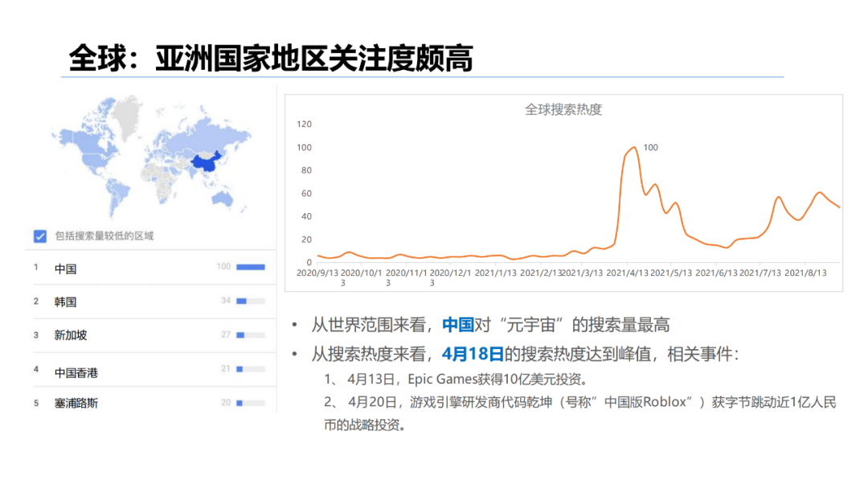The height and width of the screenshot is (489, 868).
Task: Click the 120 value on y-axis
Action: [x=304, y=124]
